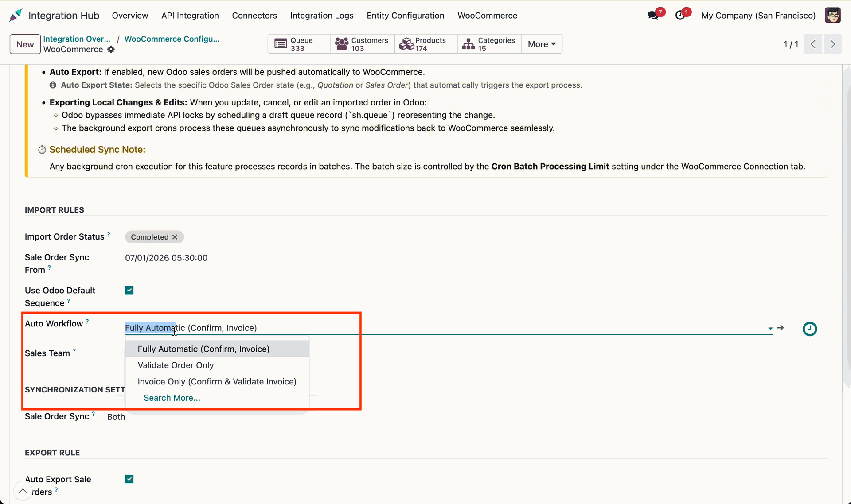Show help tooltip for Use Odoo Default Sequence
The width and height of the screenshot is (851, 504).
pyautogui.click(x=68, y=301)
